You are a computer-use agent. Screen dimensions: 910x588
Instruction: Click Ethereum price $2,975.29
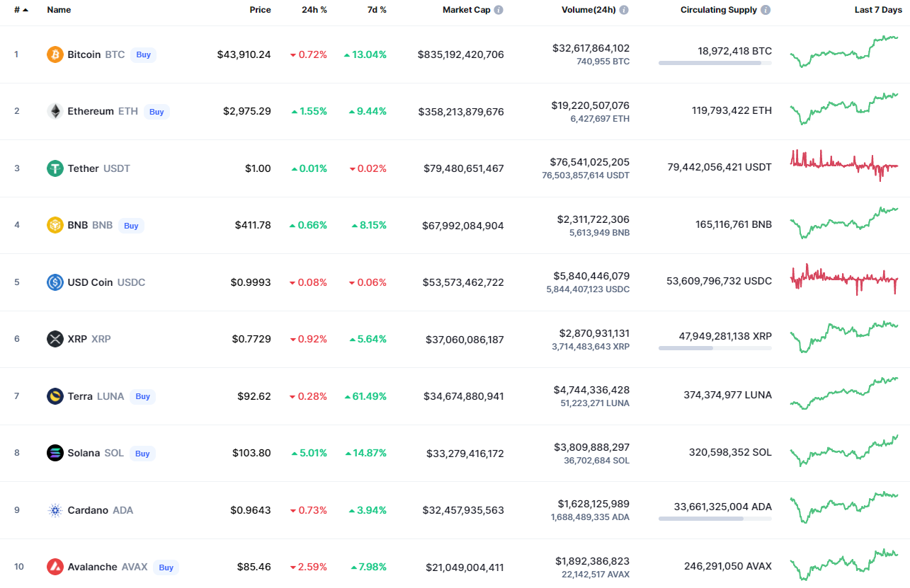(x=247, y=111)
